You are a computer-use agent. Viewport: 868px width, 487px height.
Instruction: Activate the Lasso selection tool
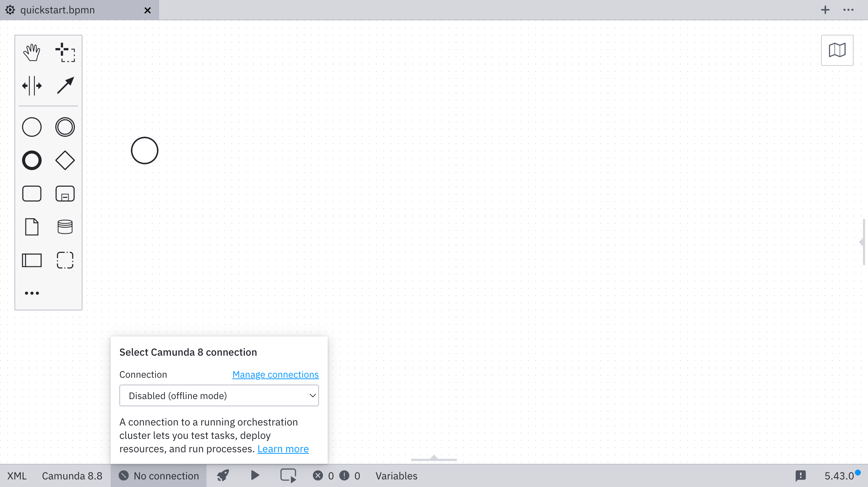click(x=65, y=53)
